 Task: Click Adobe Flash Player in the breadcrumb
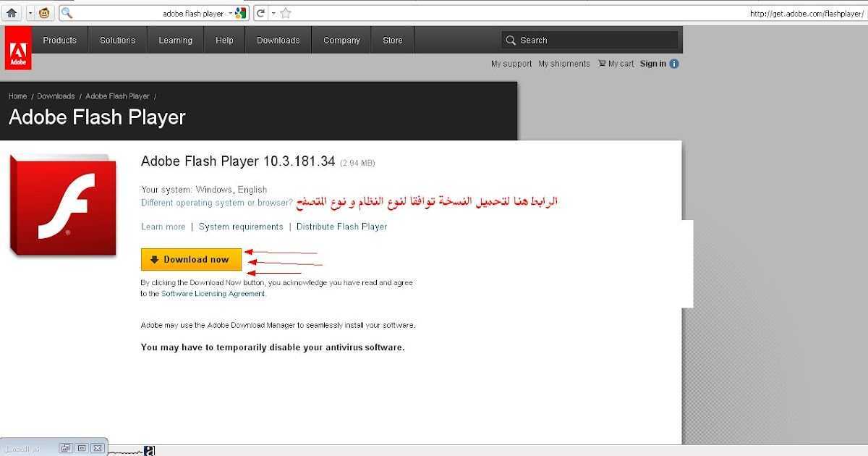point(117,96)
